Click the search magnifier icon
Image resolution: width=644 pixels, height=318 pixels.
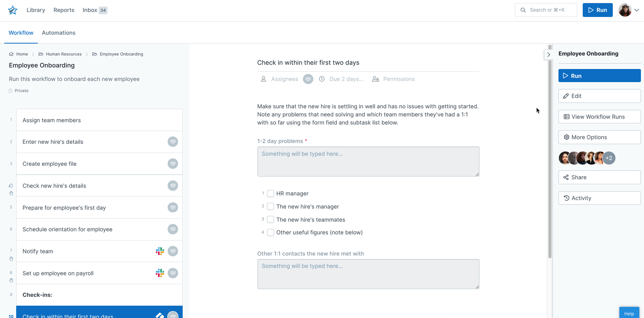523,10
